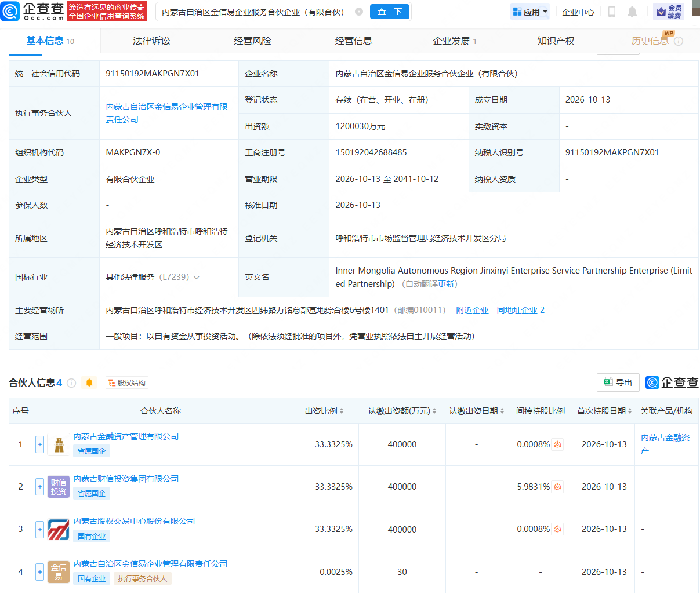Expand 其他法律服务 industry chevron
Viewport: 700px width, 594px height.
[x=197, y=277]
